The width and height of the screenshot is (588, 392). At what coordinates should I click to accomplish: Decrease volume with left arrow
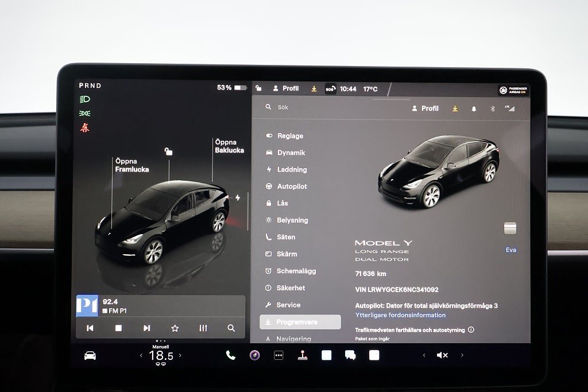pos(424,355)
